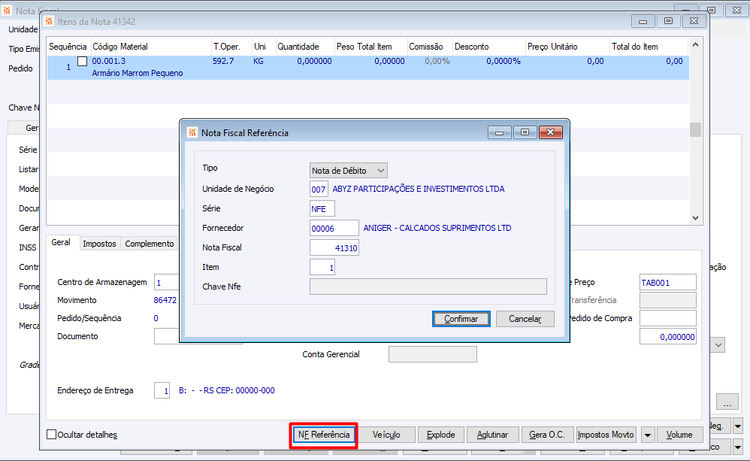The width and height of the screenshot is (750, 461).
Task: Click the Nota Fiscal field with 41310
Action: pos(334,248)
